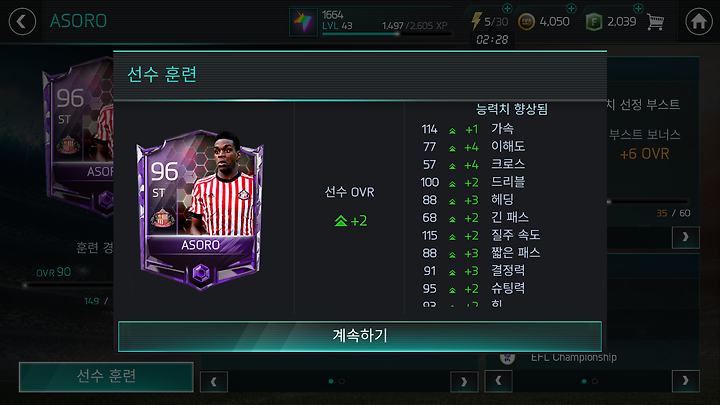
Task: Add FIFA points using plus icon
Action: [638, 8]
